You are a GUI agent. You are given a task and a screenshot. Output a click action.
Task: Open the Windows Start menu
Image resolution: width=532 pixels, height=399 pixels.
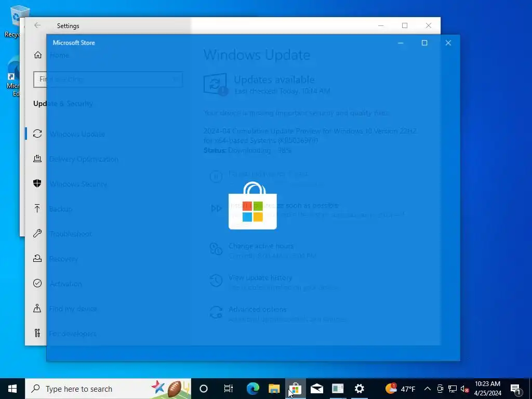pyautogui.click(x=12, y=389)
